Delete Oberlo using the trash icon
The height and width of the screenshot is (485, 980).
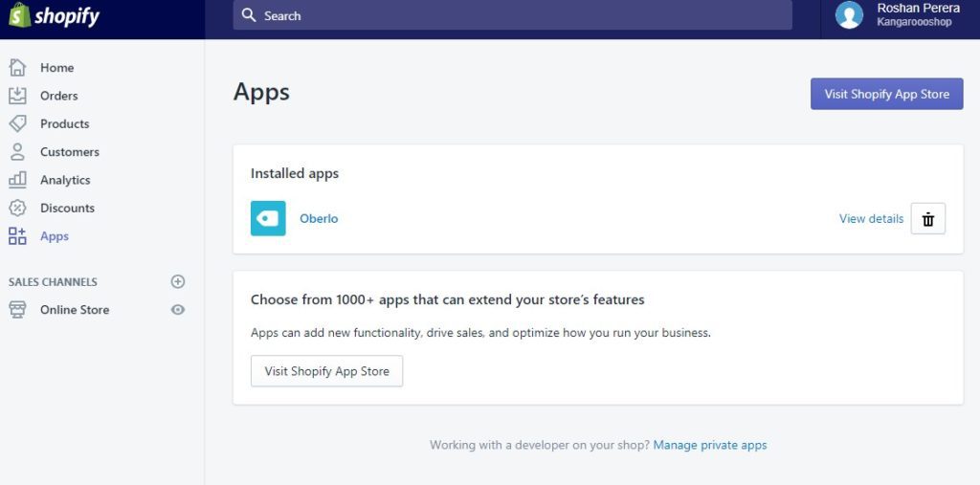coord(928,219)
